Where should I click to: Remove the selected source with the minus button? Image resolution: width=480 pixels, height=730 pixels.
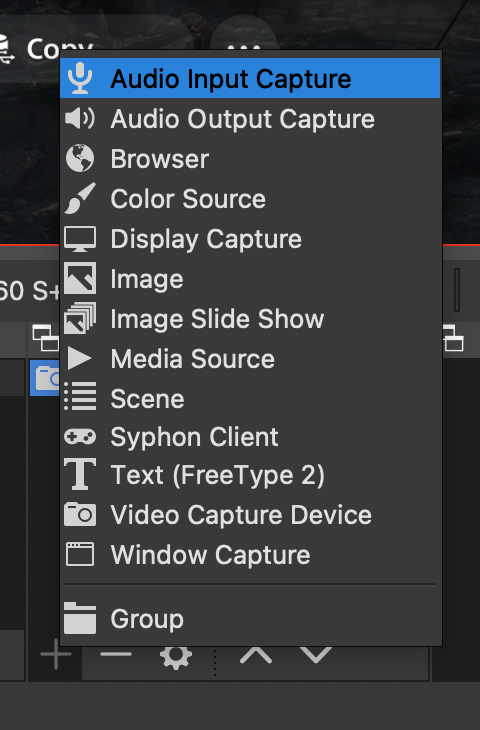pyautogui.click(x=116, y=654)
